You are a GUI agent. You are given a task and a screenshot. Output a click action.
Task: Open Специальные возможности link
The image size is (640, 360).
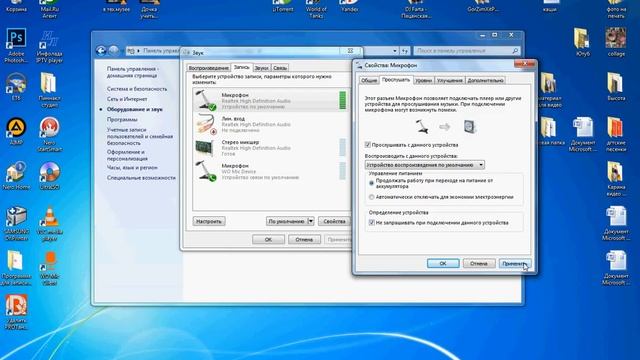tap(141, 178)
